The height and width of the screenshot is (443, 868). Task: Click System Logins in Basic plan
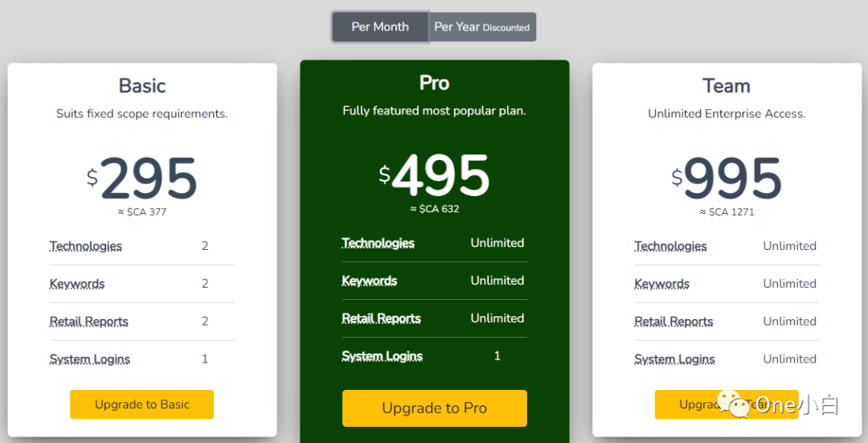click(90, 359)
